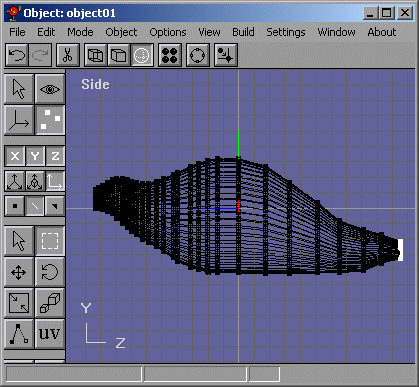Select the lower arrow selection tool

point(19,241)
